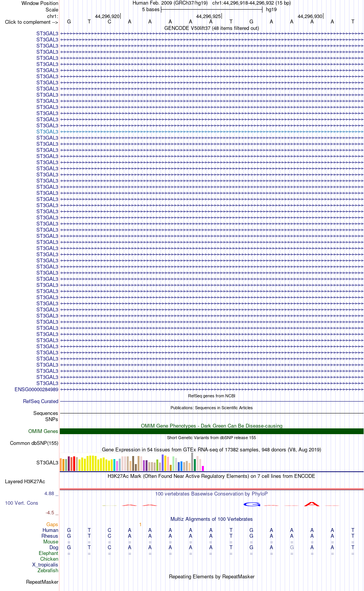This screenshot has height=591, width=364.
Task: Click the 'Scale' track label
Action: click(x=52, y=10)
